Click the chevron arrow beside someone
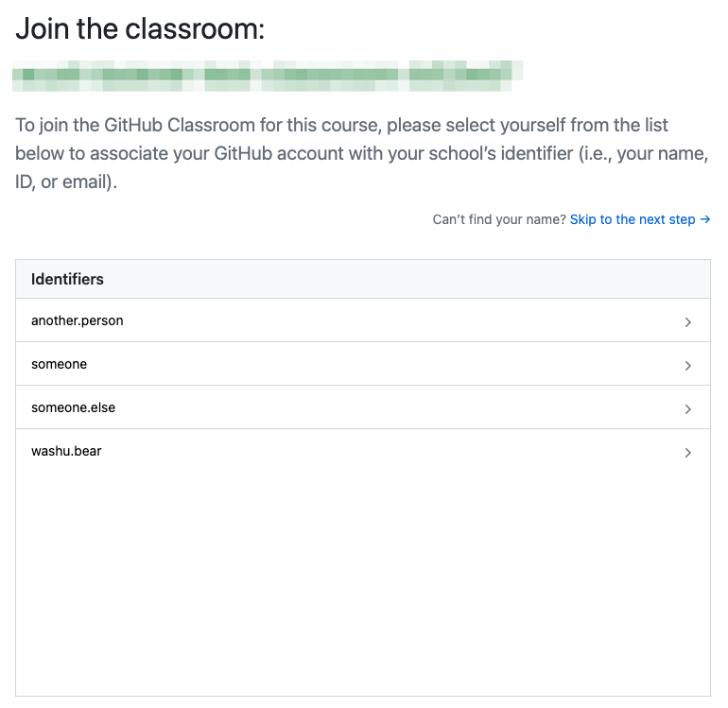Screen dimensions: 728x708 tap(688, 366)
